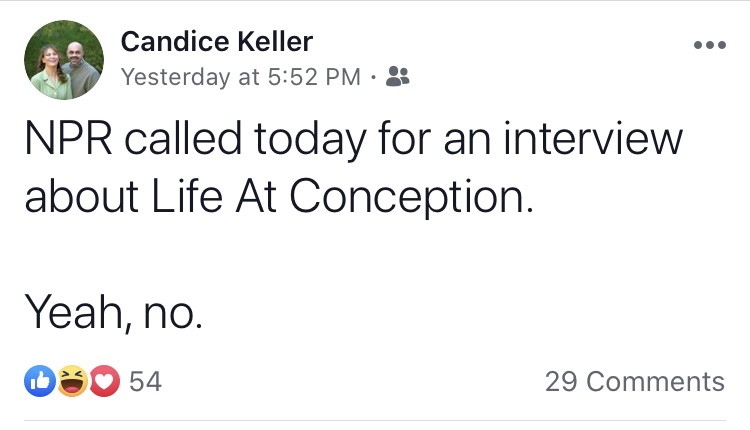Click the number 29 beside Comments
750x430 pixels.
tap(562, 381)
